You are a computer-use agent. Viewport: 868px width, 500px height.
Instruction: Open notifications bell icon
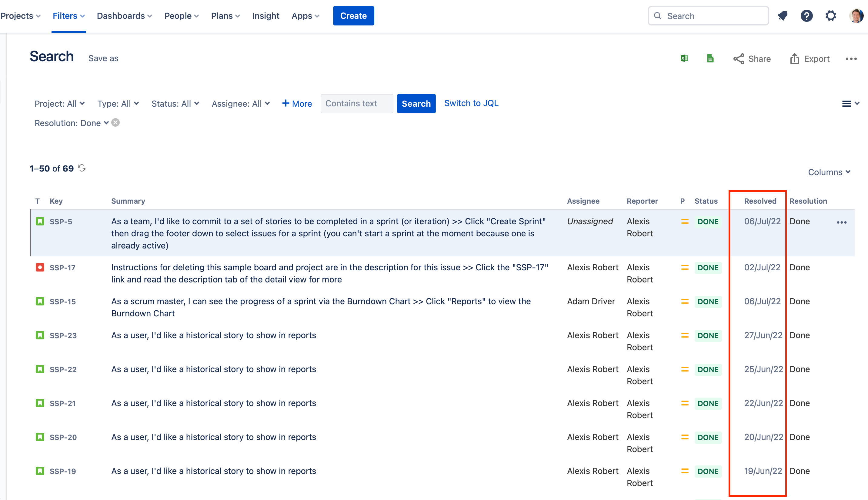click(x=783, y=15)
